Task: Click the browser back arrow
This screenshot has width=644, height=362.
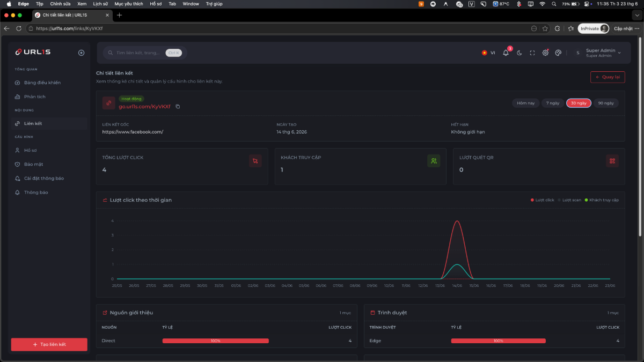Action: pos(7,28)
